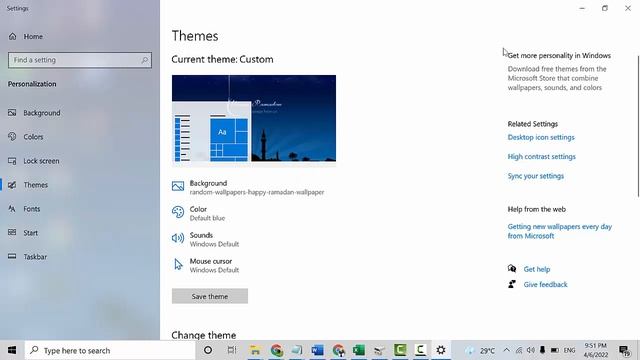Image resolution: width=640 pixels, height=360 pixels.
Task: Select Themes in the sidebar
Action: point(28,185)
